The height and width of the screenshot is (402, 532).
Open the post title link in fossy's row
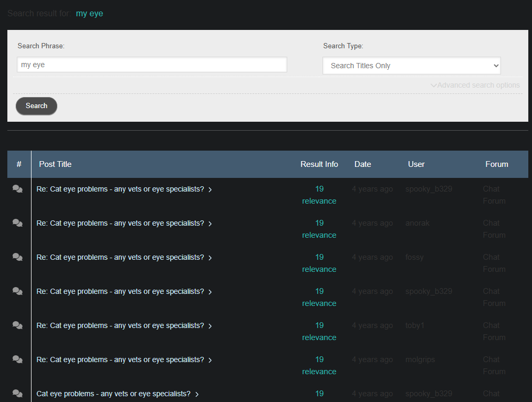pyautogui.click(x=120, y=257)
